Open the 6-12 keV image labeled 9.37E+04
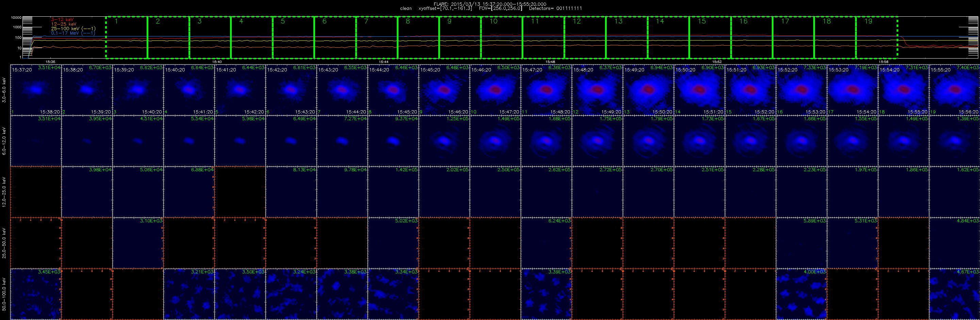The image size is (980, 320). pos(393,141)
